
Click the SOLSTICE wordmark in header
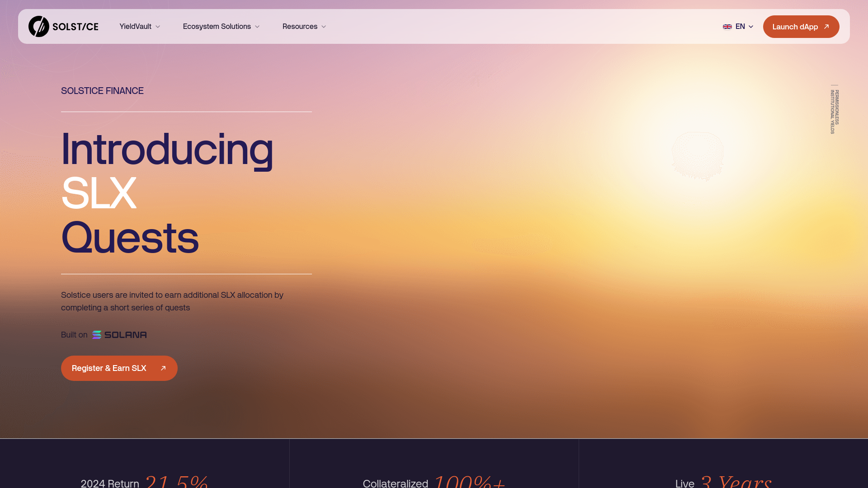click(75, 27)
